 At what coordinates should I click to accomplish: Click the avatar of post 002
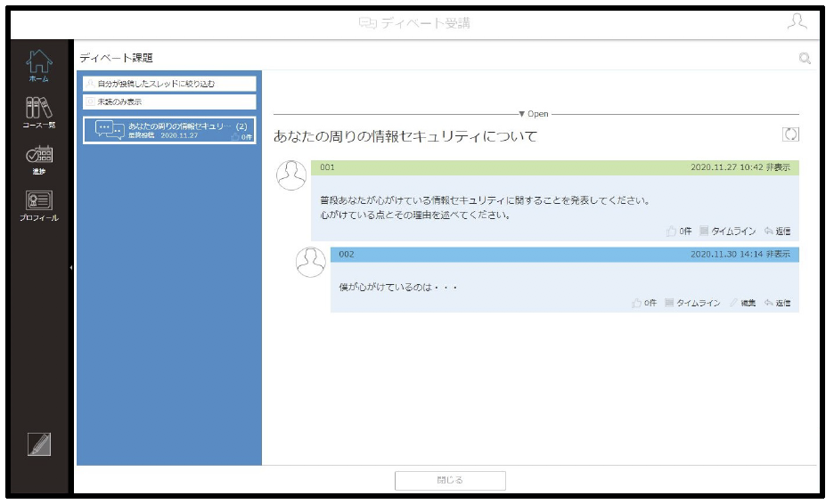(x=311, y=262)
